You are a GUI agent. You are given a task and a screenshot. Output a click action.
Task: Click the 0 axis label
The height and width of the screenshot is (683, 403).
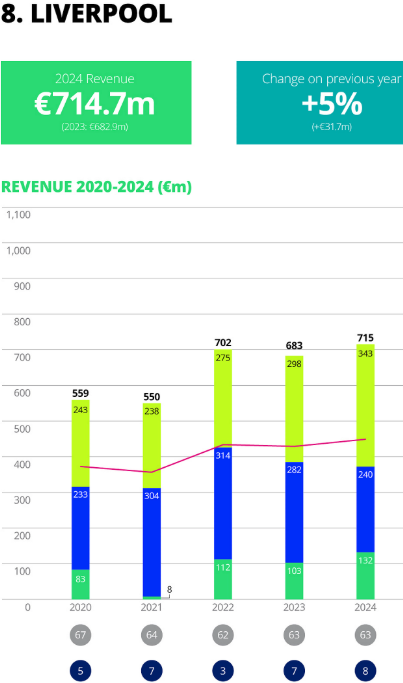(27, 607)
